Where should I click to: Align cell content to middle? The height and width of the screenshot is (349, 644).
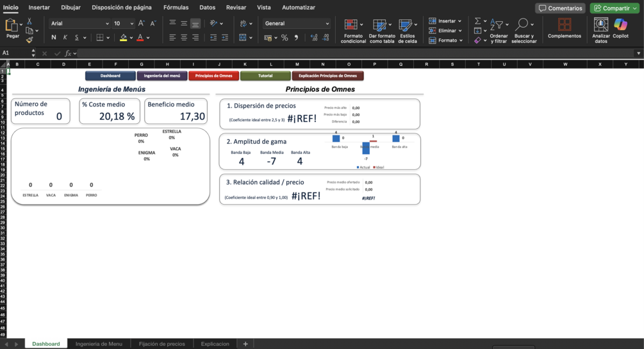184,24
